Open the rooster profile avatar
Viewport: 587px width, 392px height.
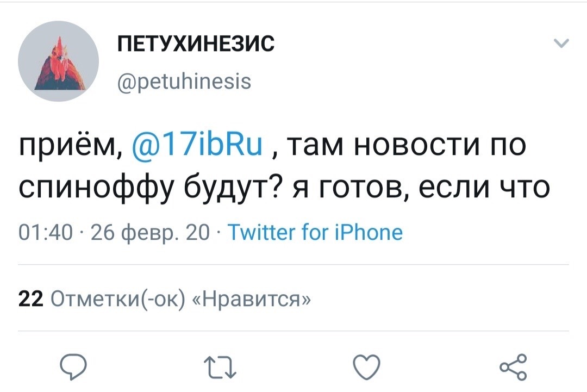click(x=59, y=61)
